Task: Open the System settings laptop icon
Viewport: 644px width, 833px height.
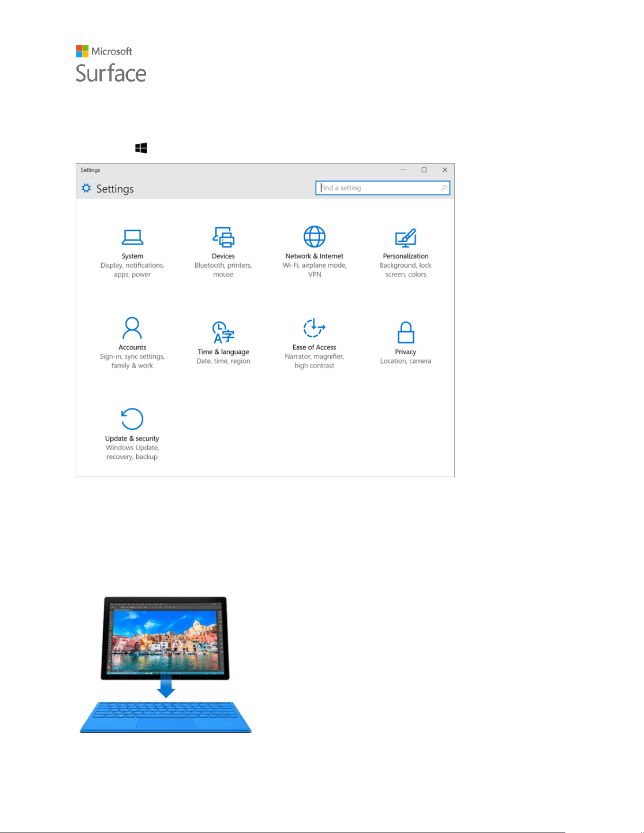Action: [x=132, y=237]
